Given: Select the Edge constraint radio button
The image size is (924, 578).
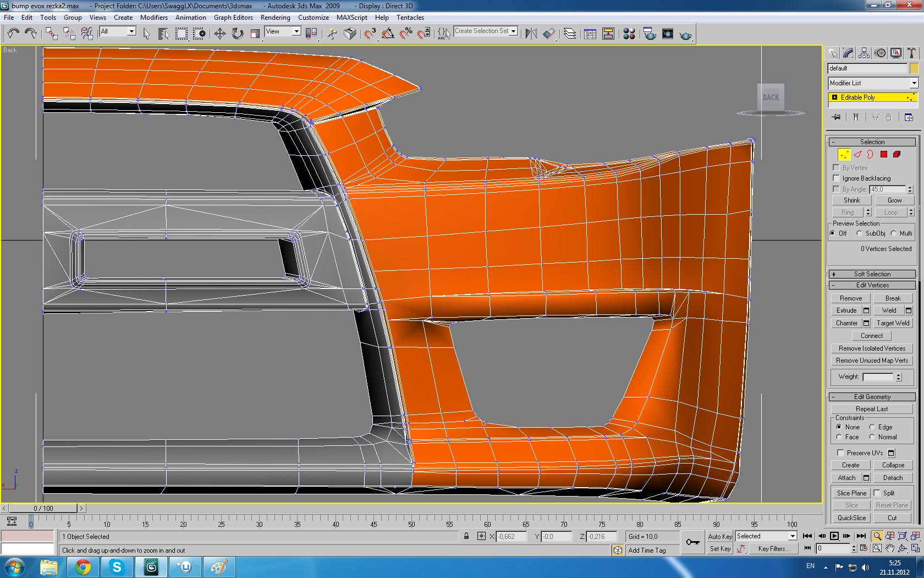Looking at the screenshot, I should coord(872,427).
